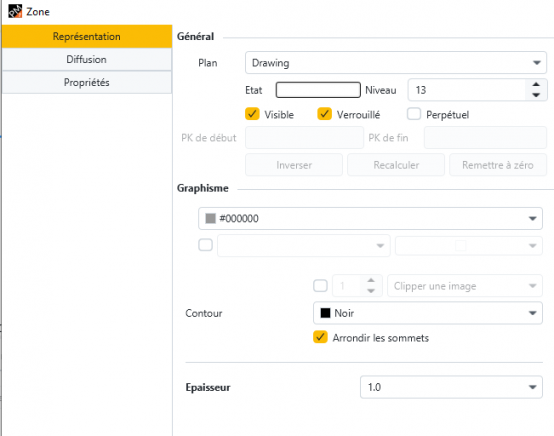The width and height of the screenshot is (554, 436).
Task: Open the Contour dropdown showing Noir
Action: 428,313
